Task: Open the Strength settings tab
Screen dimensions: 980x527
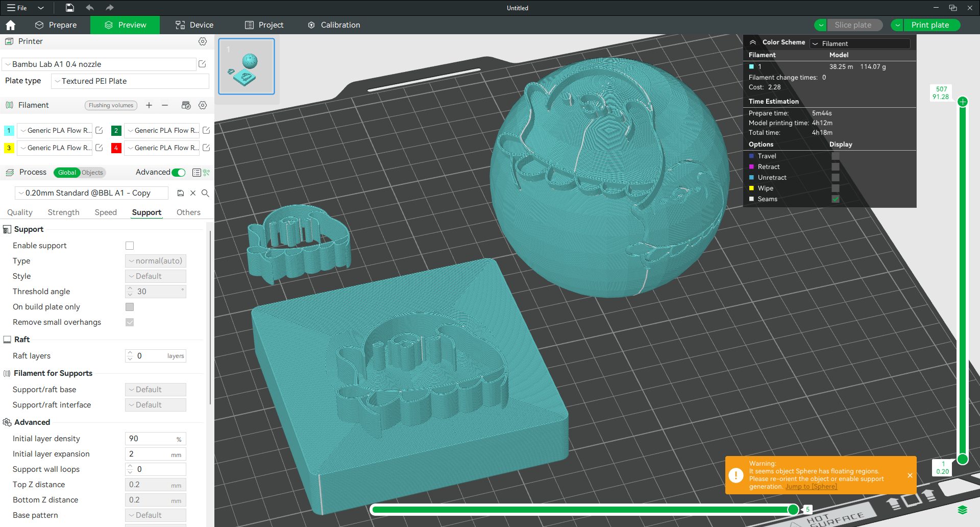Action: pos(63,212)
